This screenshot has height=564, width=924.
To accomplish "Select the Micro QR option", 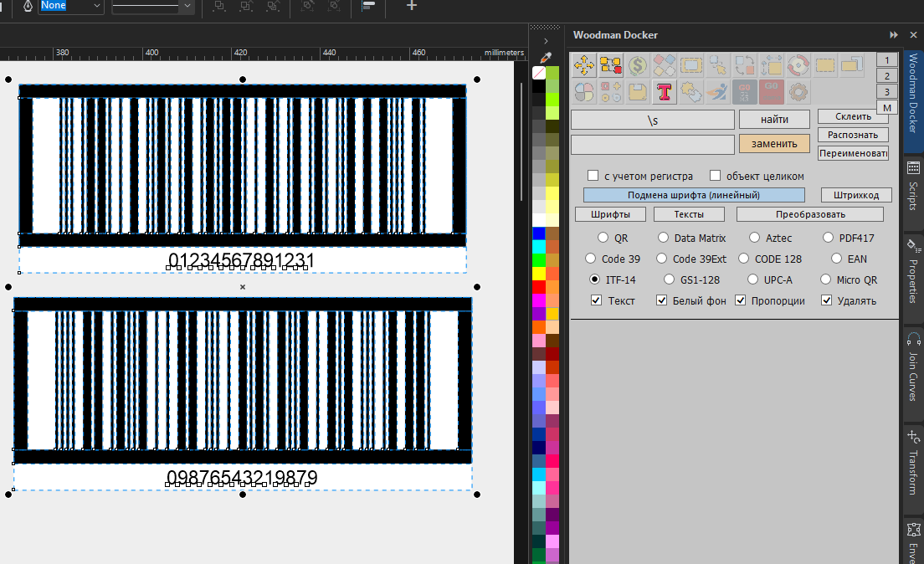I will pyautogui.click(x=825, y=279).
